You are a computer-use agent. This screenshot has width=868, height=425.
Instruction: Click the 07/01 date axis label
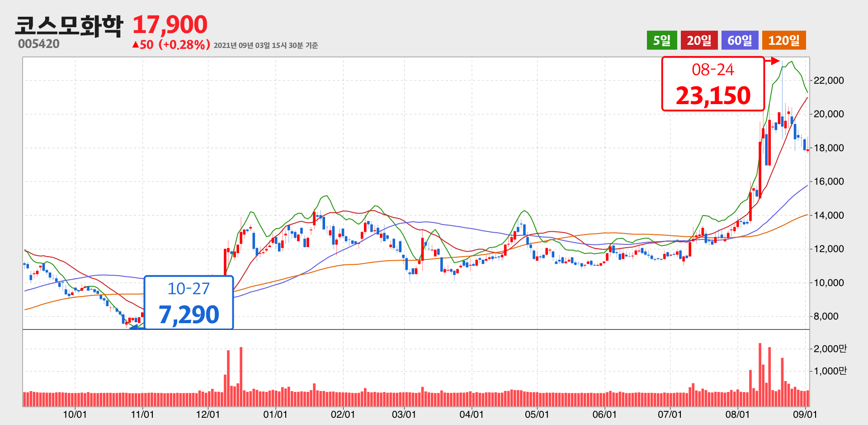(x=670, y=415)
